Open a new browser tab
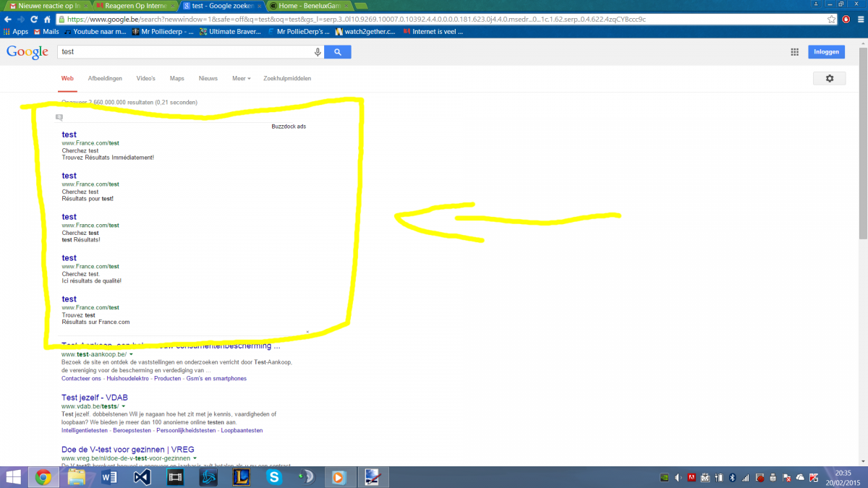Screen dimensions: 868x488 [359, 6]
